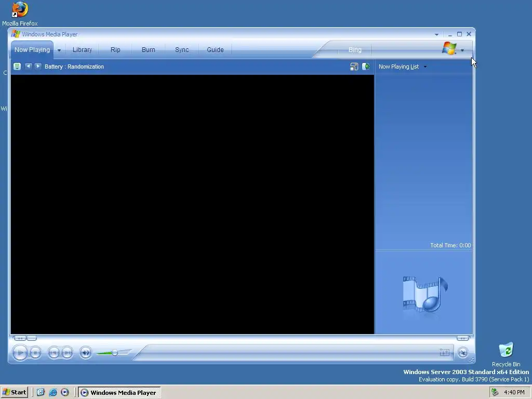Viewport: 532px width, 399px height.
Task: Click the grip handle above skin mode button
Action: pyautogui.click(x=463, y=338)
